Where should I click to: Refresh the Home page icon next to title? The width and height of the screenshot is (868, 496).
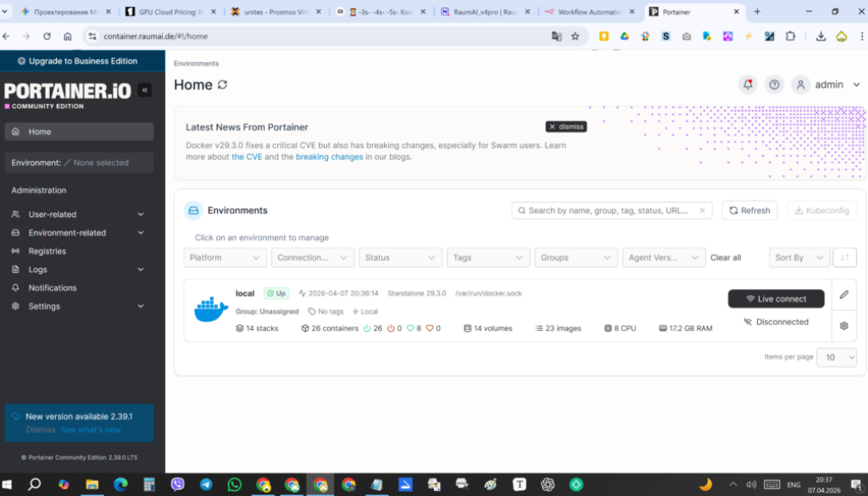coord(223,85)
